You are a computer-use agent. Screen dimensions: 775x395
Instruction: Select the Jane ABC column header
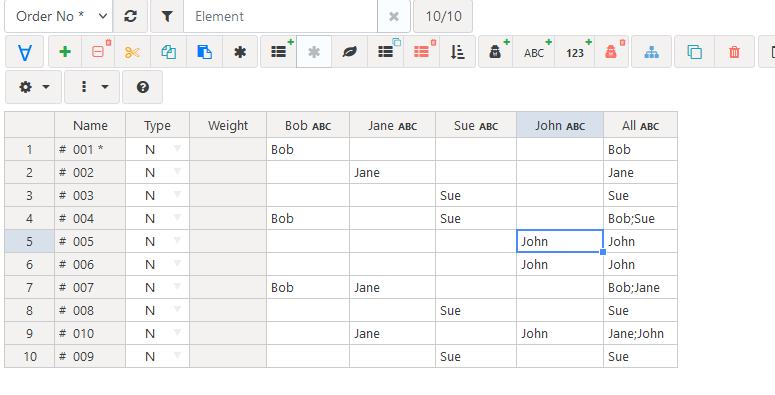click(x=392, y=126)
